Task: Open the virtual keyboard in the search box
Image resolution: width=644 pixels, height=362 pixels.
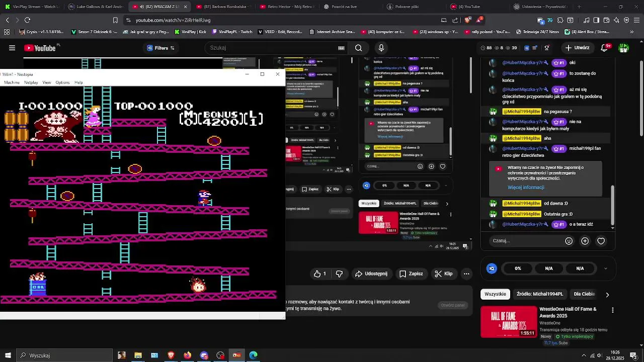Action: point(341,48)
